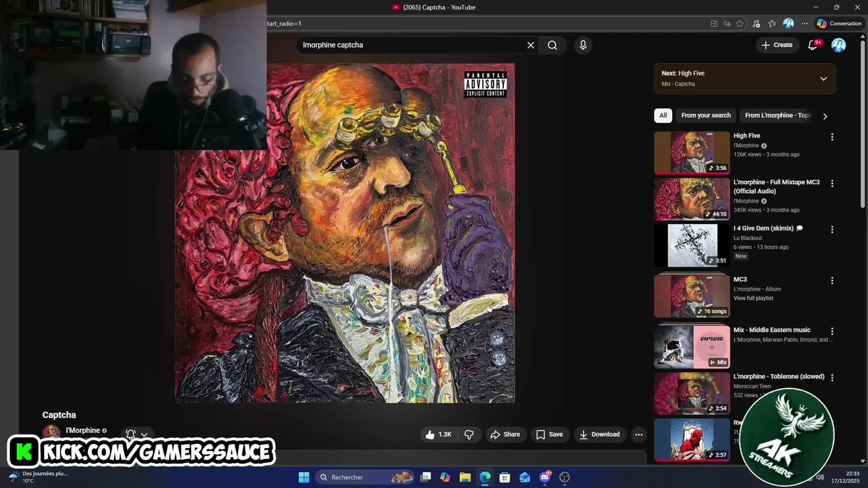This screenshot has width=868, height=488.
Task: Open Edge settings and more menu
Action: pyautogui.click(x=804, y=23)
